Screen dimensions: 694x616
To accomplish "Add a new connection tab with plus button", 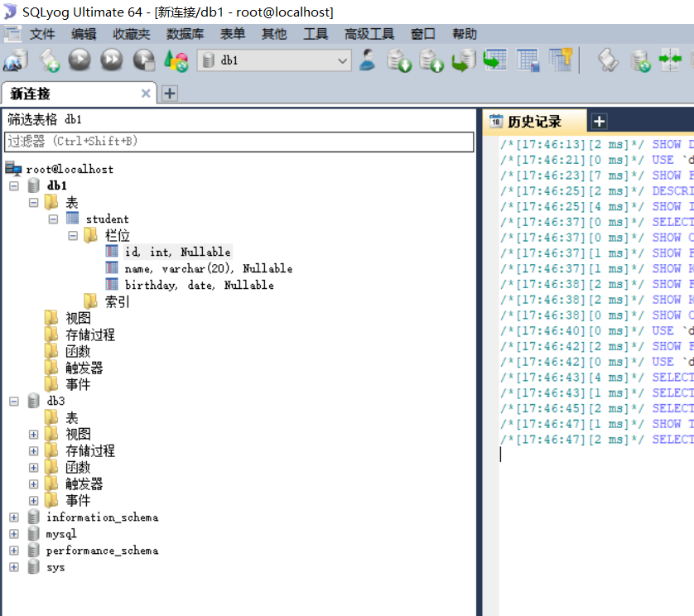I will 170,94.
